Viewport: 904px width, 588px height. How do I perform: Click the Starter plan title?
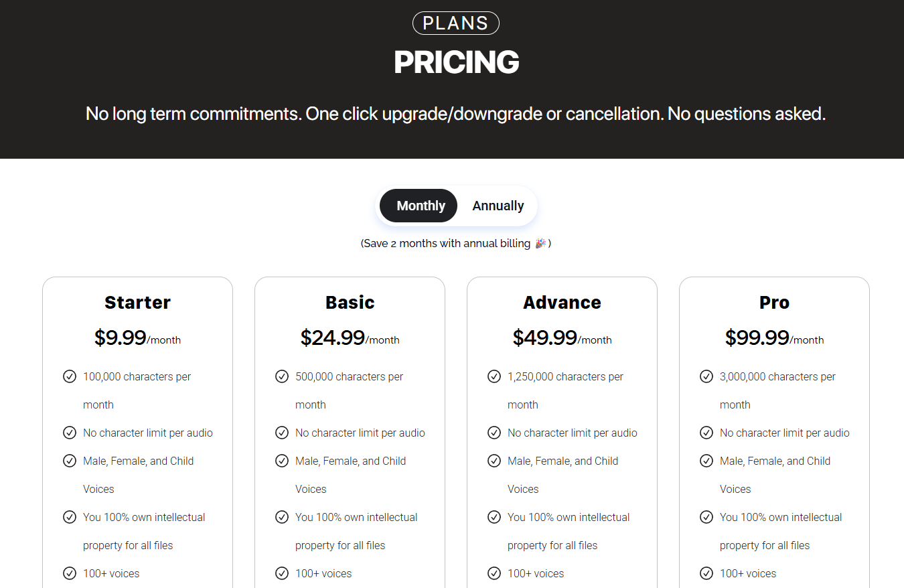pos(137,303)
